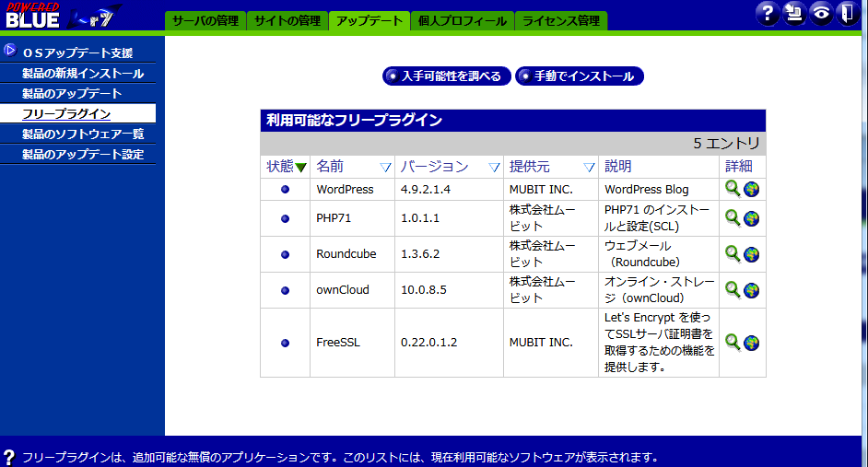The width and height of the screenshot is (868, 467).
Task: Open PHP71 globe info icon
Action: [751, 218]
